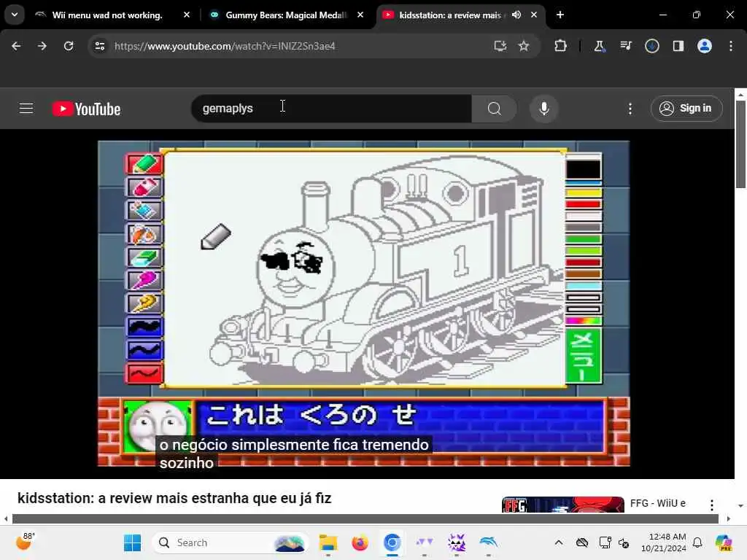
Task: Choose the bright red color swatch
Action: (x=584, y=205)
